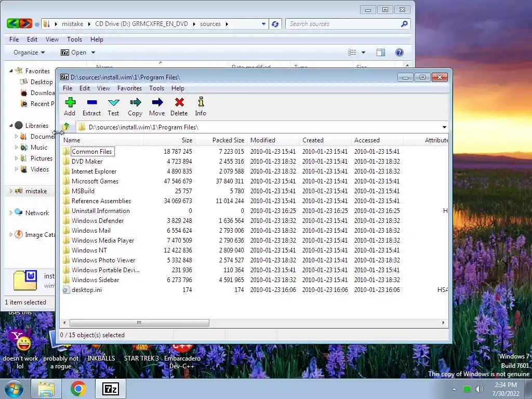
Task: Click the horizontal scrollbar thumb in 7-Zip
Action: pos(139,323)
